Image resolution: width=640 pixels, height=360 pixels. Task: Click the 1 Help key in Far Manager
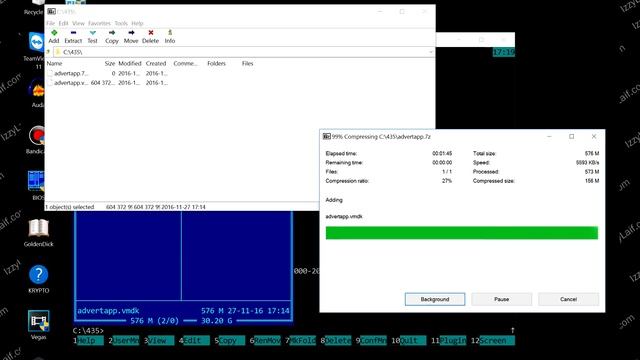89,340
